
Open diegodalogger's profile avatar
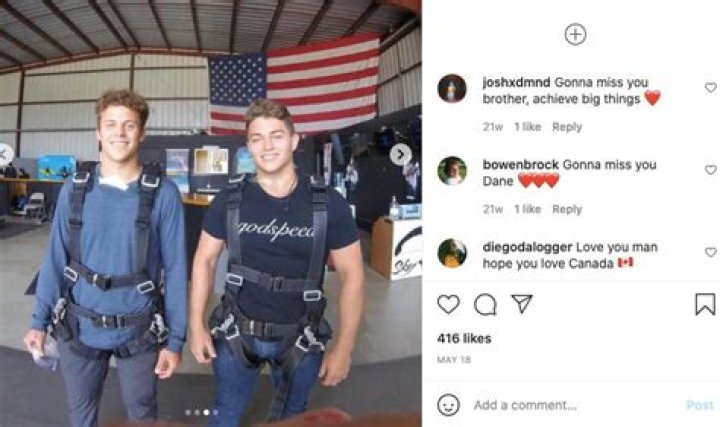[452, 253]
